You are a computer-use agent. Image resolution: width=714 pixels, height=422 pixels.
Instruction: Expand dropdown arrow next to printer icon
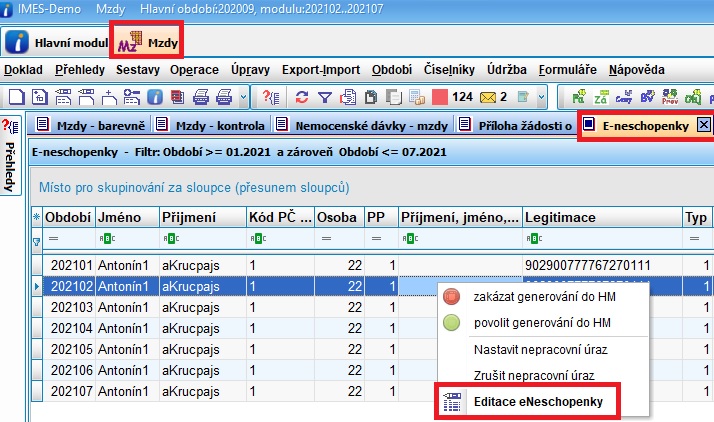point(244,97)
